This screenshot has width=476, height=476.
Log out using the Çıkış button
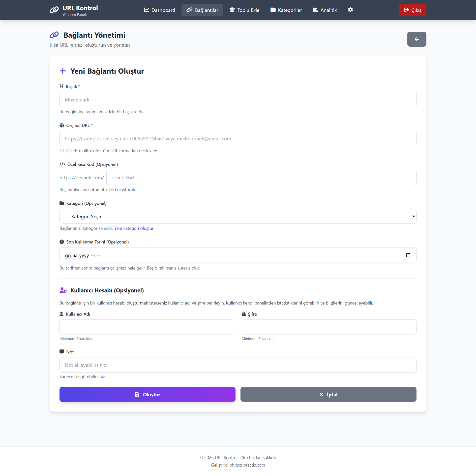(413, 10)
